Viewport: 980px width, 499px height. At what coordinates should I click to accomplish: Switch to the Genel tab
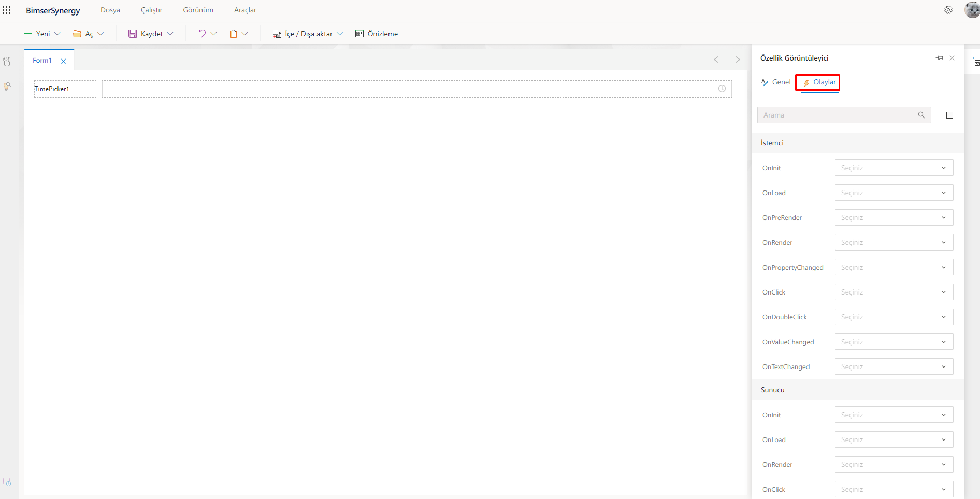coord(776,82)
